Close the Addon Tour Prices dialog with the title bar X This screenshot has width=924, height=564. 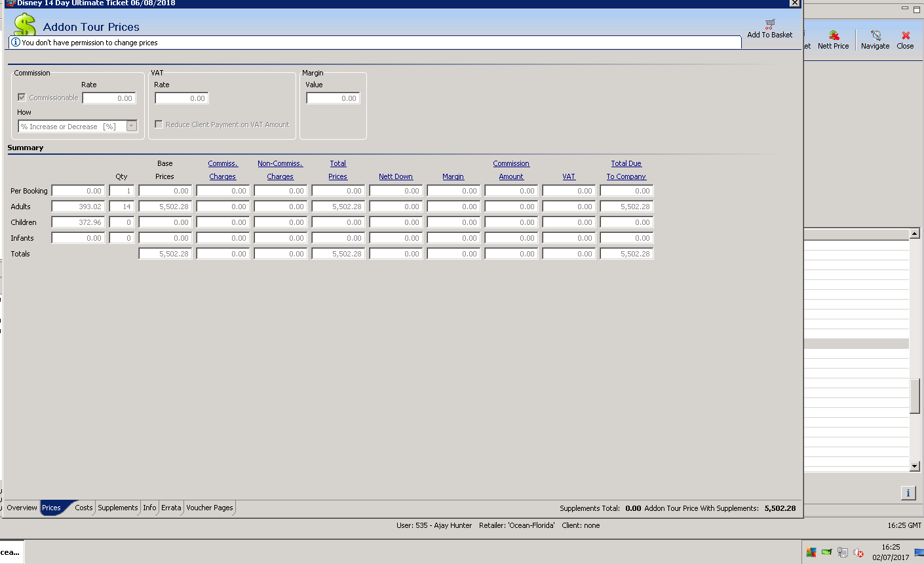[795, 3]
